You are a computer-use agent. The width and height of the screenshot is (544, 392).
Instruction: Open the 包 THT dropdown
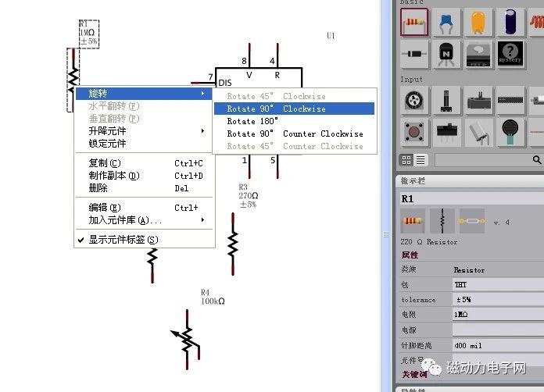tap(498, 284)
